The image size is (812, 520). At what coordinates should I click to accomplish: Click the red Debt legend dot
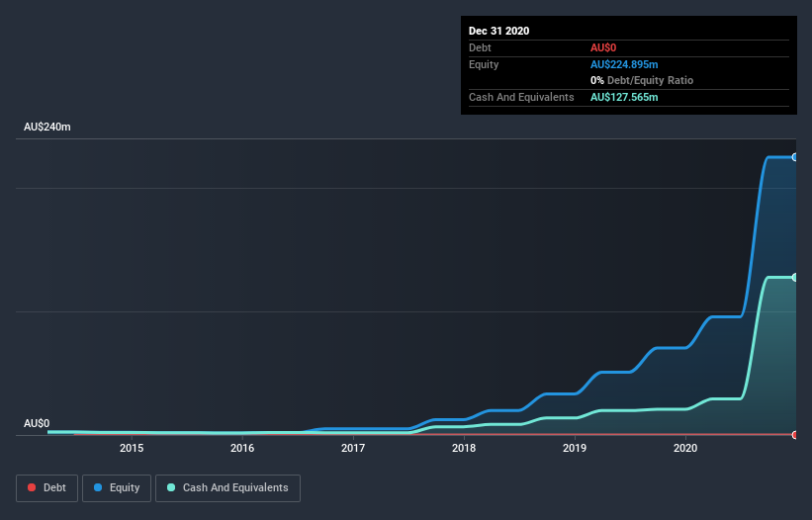[x=32, y=487]
